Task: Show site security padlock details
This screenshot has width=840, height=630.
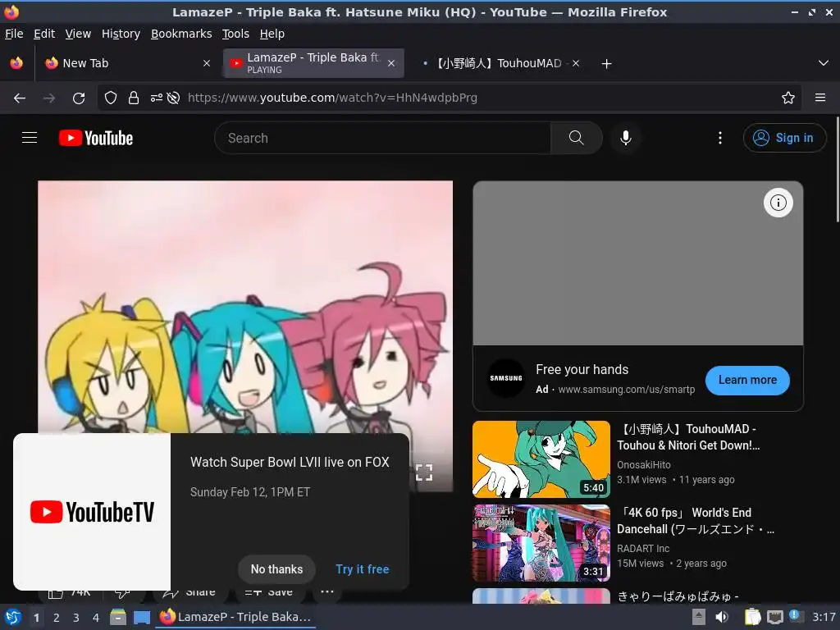Action: pyautogui.click(x=134, y=98)
